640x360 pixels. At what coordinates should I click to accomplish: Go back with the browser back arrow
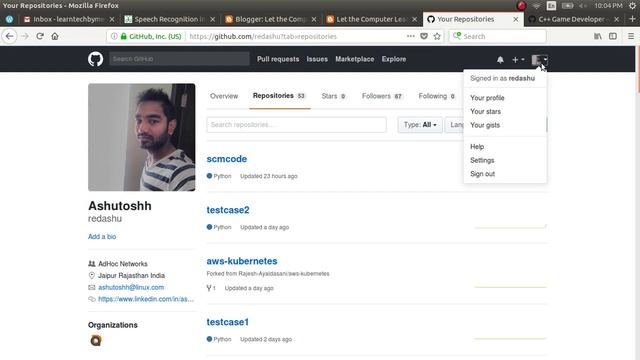[9, 36]
